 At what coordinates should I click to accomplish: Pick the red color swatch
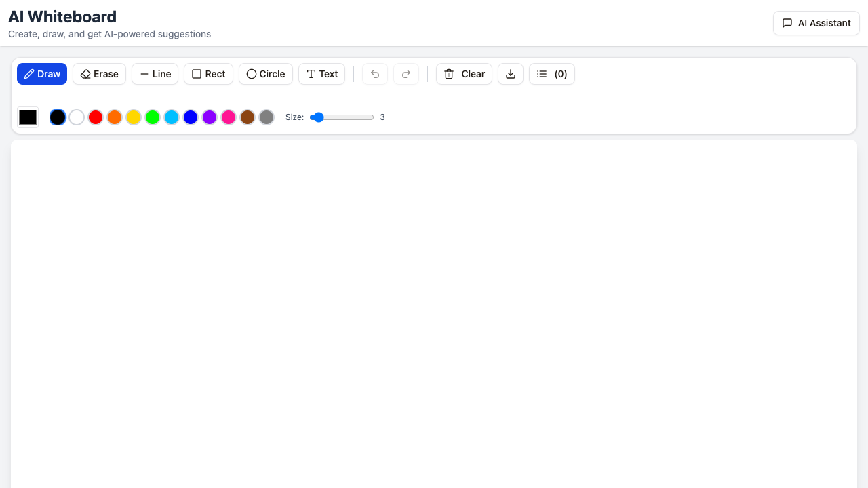(x=96, y=117)
